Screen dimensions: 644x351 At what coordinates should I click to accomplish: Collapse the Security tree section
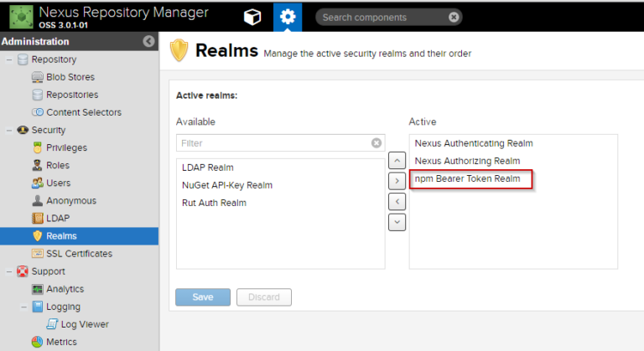[x=9, y=130]
